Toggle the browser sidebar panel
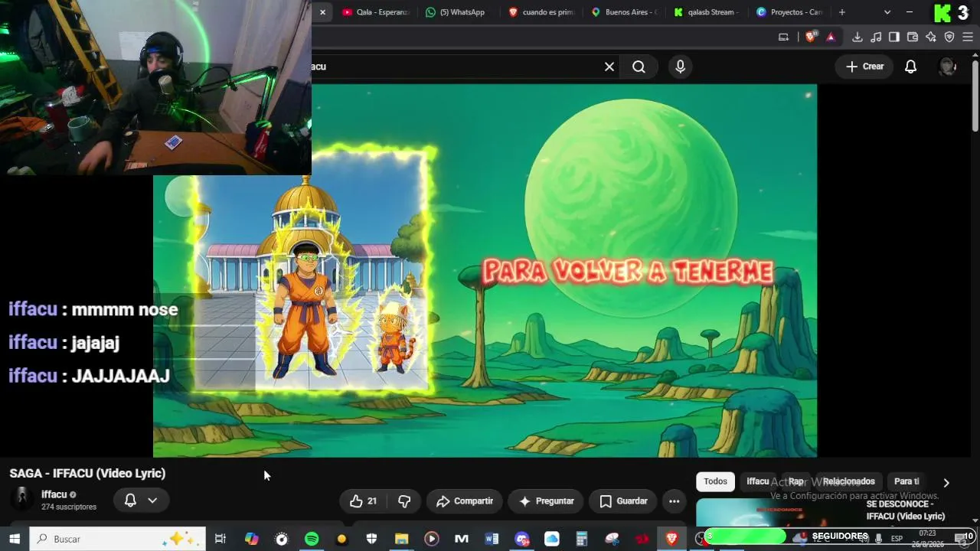980x551 pixels. click(894, 37)
